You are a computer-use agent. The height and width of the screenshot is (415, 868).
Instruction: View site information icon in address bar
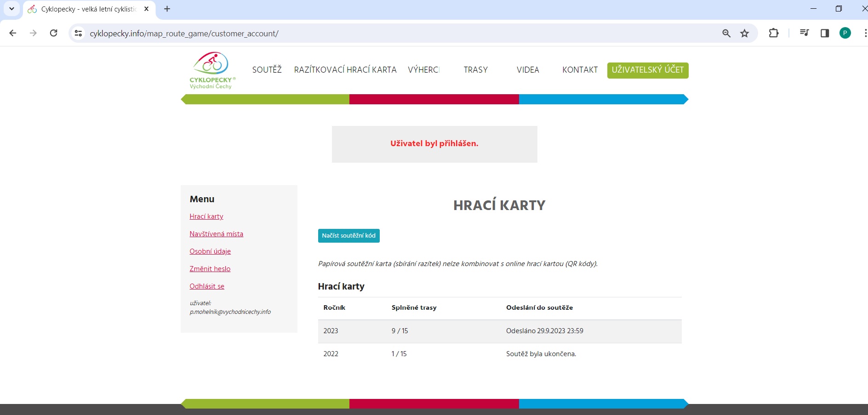[x=79, y=33]
